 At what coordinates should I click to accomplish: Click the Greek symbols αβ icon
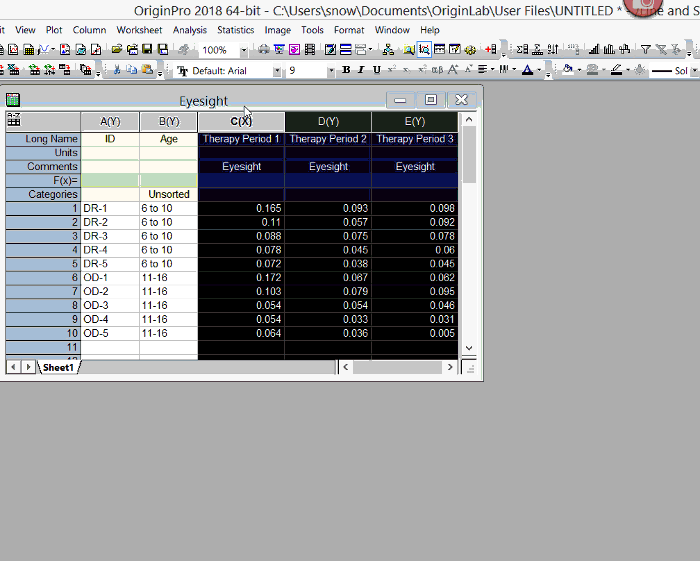click(x=438, y=70)
